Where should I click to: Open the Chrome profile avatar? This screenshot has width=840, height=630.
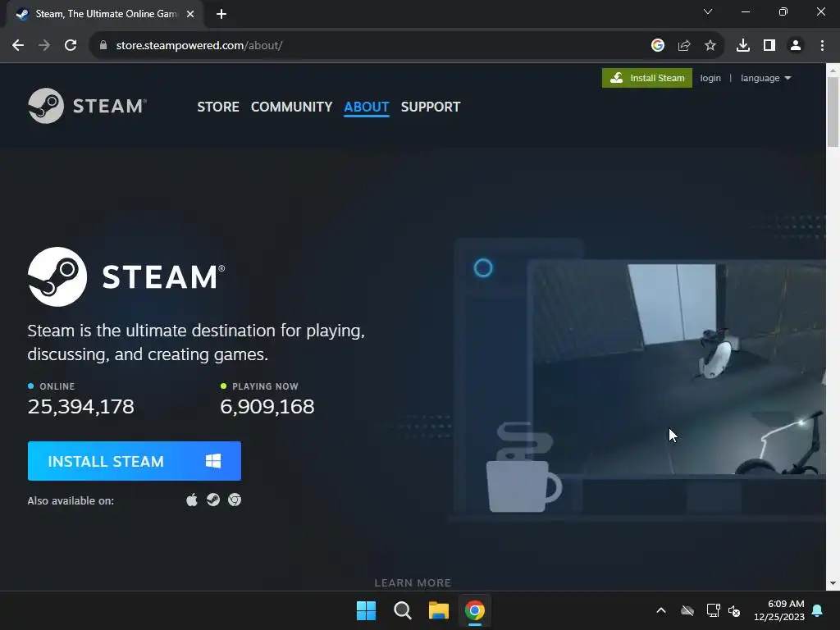click(796, 46)
